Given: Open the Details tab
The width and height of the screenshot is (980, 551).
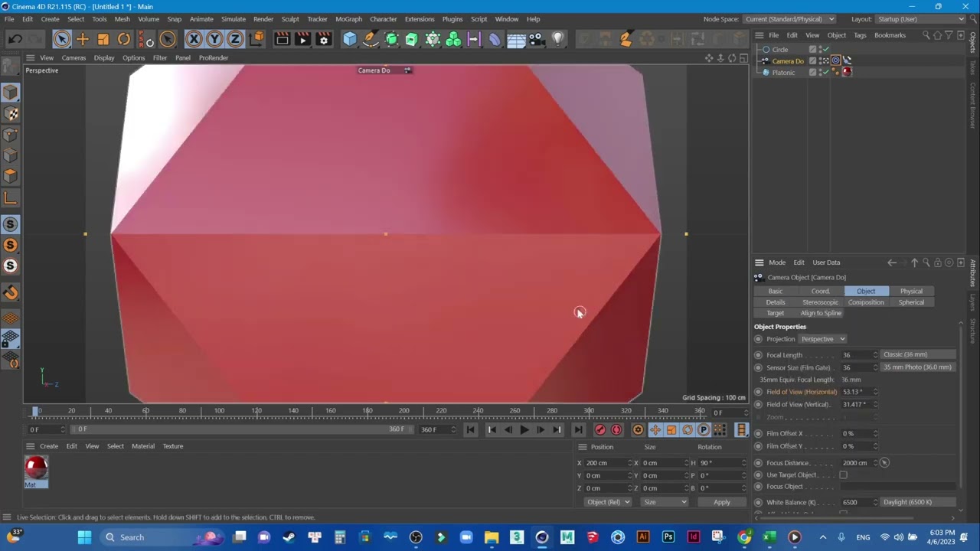Looking at the screenshot, I should coord(776,302).
